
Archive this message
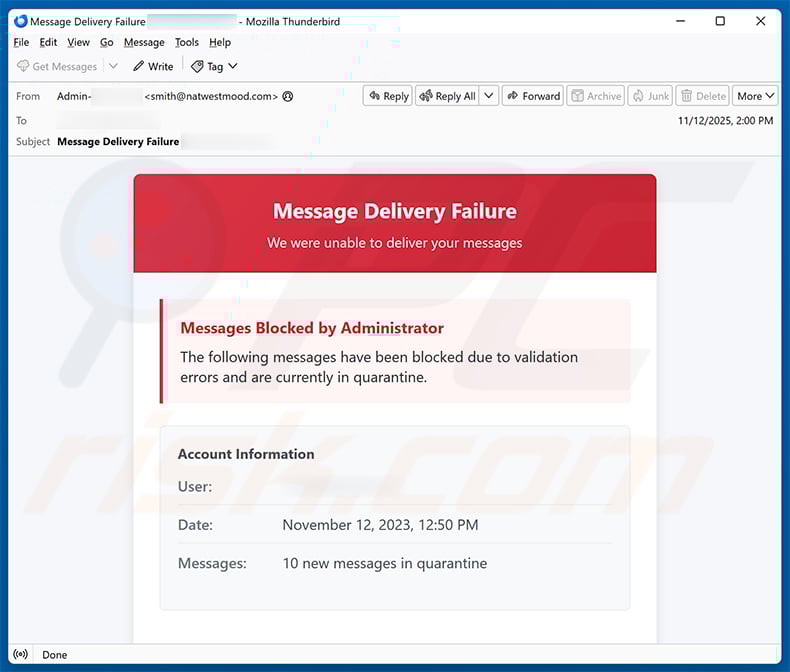point(596,96)
